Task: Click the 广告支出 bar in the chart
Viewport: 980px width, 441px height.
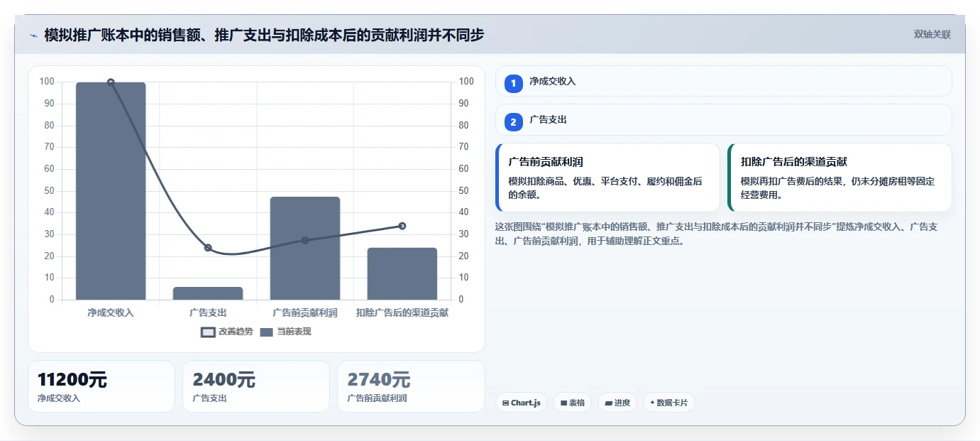Action: [208, 293]
